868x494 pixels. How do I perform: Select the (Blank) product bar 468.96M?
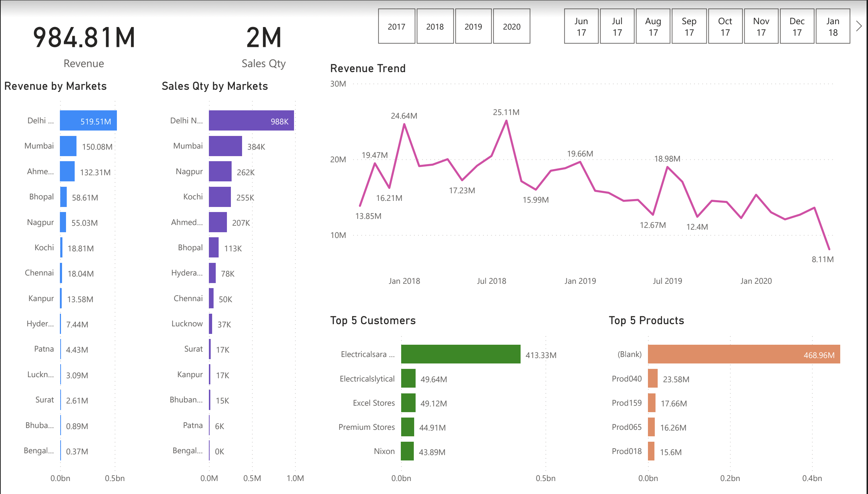[x=744, y=354]
